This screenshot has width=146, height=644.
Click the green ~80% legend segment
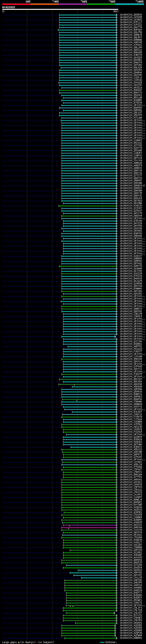101,4
